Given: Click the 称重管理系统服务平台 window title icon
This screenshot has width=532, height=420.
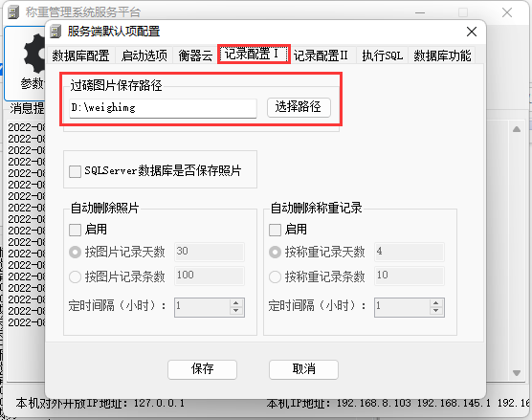Looking at the screenshot, I should tap(13, 12).
